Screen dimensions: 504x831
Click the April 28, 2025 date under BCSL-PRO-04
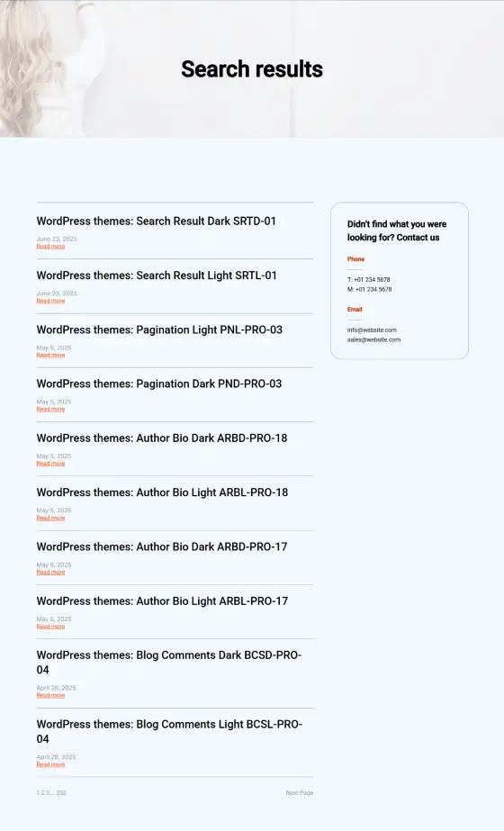56,757
